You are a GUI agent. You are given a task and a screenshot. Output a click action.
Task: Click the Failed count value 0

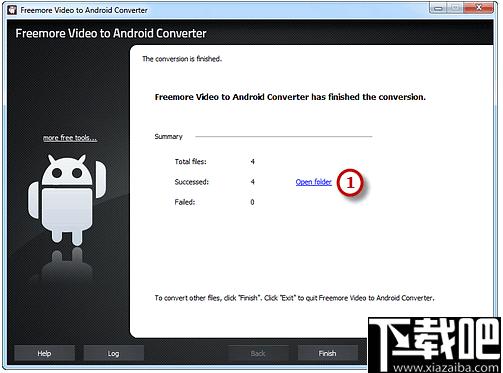pos(252,202)
